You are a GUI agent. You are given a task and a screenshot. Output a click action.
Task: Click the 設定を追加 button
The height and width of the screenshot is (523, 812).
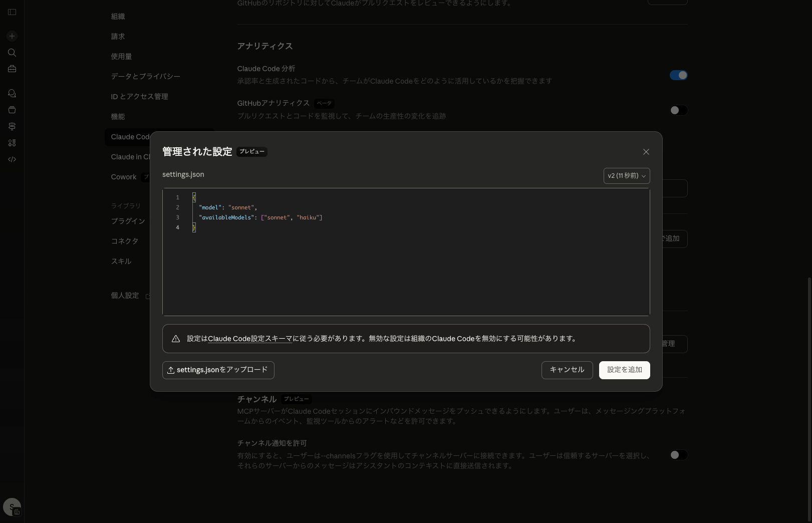[x=624, y=370]
